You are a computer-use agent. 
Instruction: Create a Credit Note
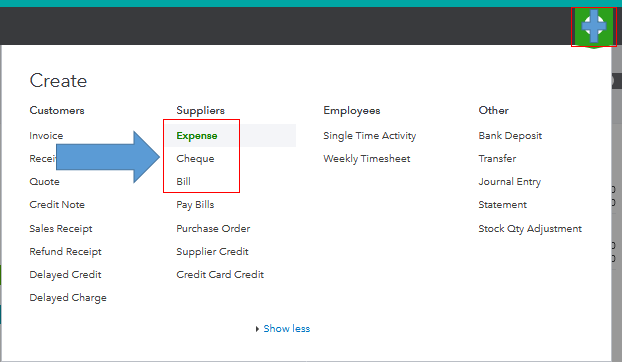click(x=57, y=205)
